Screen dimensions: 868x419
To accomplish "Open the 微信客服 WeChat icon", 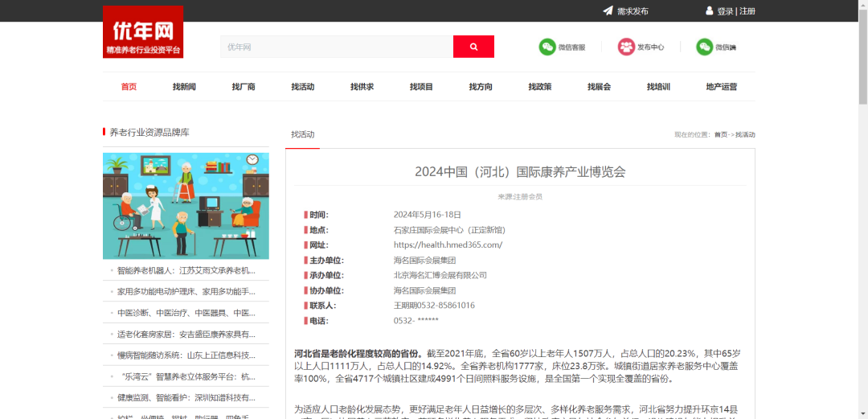I will pyautogui.click(x=547, y=47).
